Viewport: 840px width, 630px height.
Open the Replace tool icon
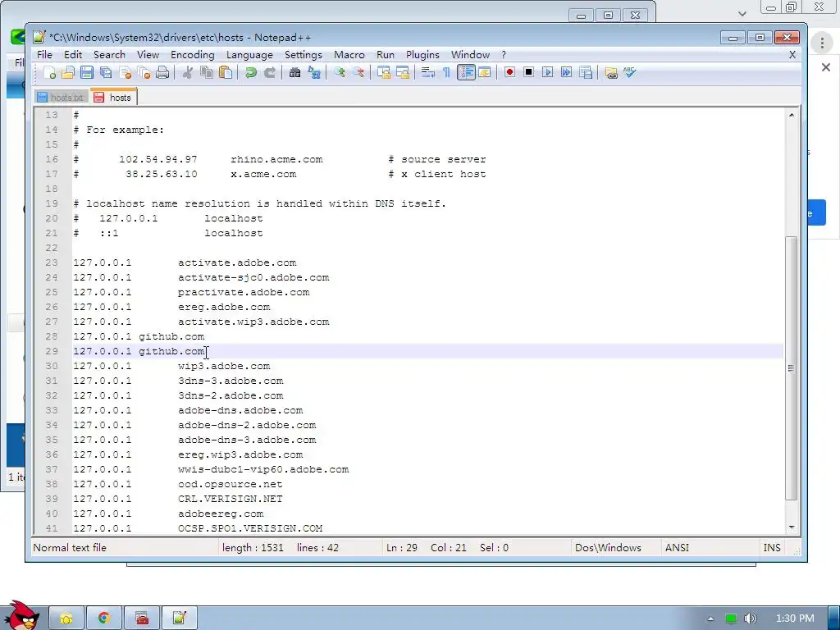point(314,72)
